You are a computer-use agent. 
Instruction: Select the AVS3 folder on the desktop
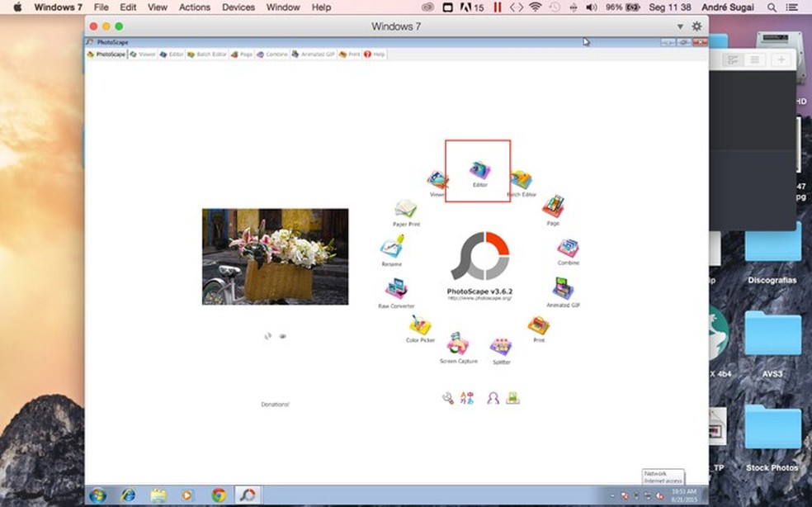(772, 344)
